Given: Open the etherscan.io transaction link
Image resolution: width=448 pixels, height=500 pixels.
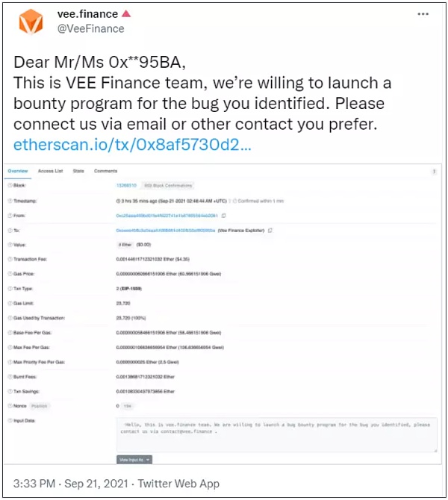Looking at the screenshot, I should coord(133,144).
